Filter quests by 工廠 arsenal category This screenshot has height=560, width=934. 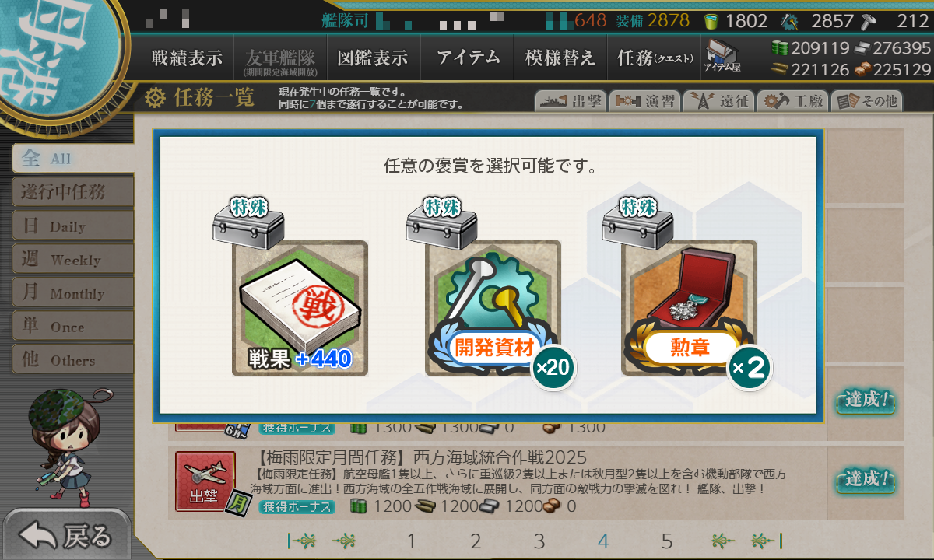tap(792, 100)
